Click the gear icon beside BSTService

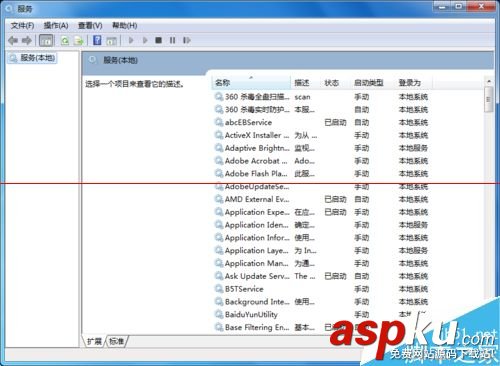[219, 289]
